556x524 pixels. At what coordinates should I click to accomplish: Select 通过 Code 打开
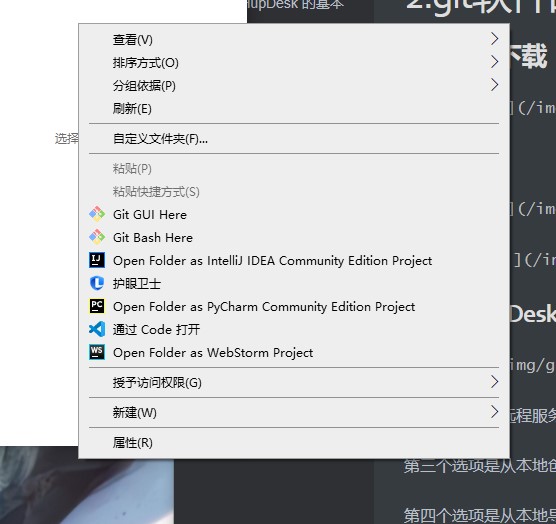point(294,330)
